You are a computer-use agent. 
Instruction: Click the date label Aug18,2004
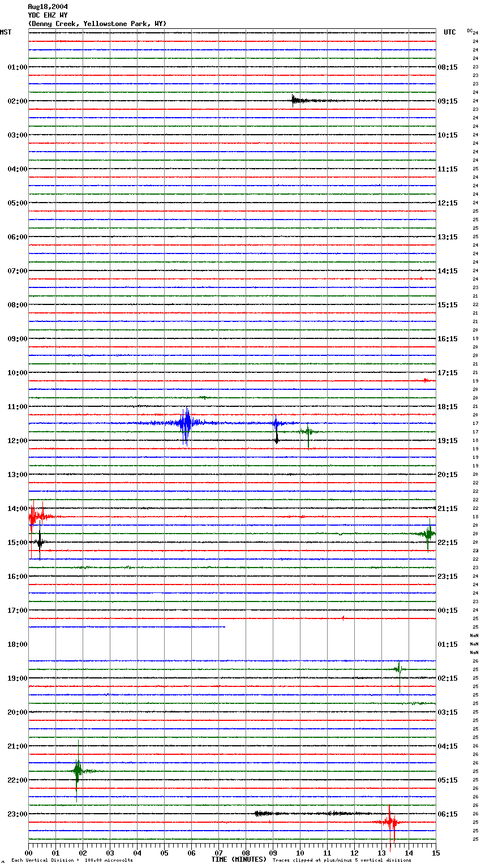pyautogui.click(x=48, y=7)
